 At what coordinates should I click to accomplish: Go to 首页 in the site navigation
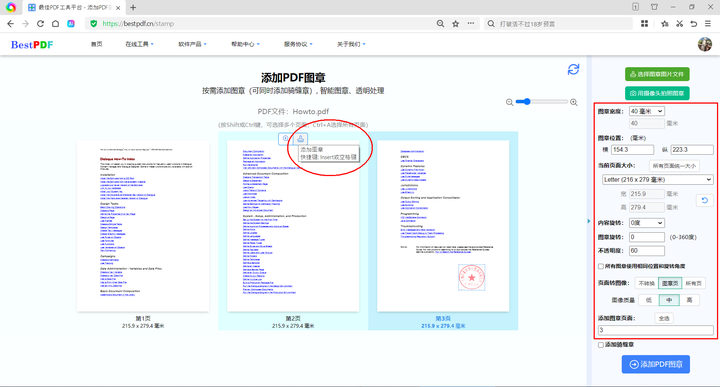tap(96, 44)
